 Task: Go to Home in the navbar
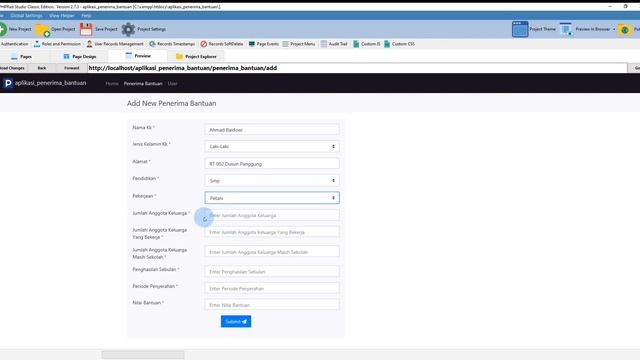[112, 83]
